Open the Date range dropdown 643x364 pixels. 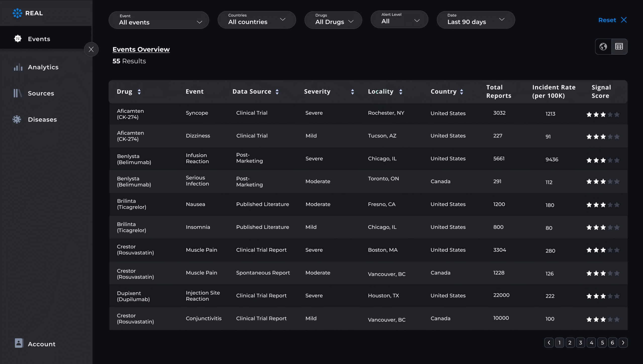[x=476, y=20]
